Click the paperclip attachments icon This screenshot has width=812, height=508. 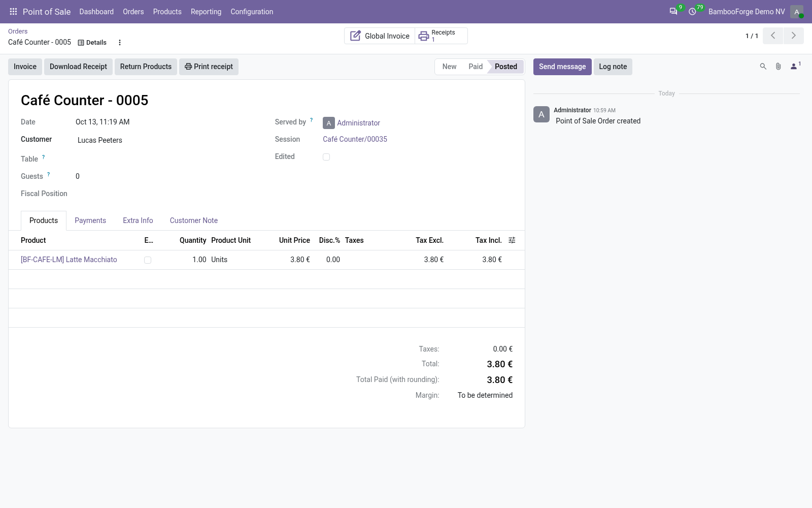[778, 67]
